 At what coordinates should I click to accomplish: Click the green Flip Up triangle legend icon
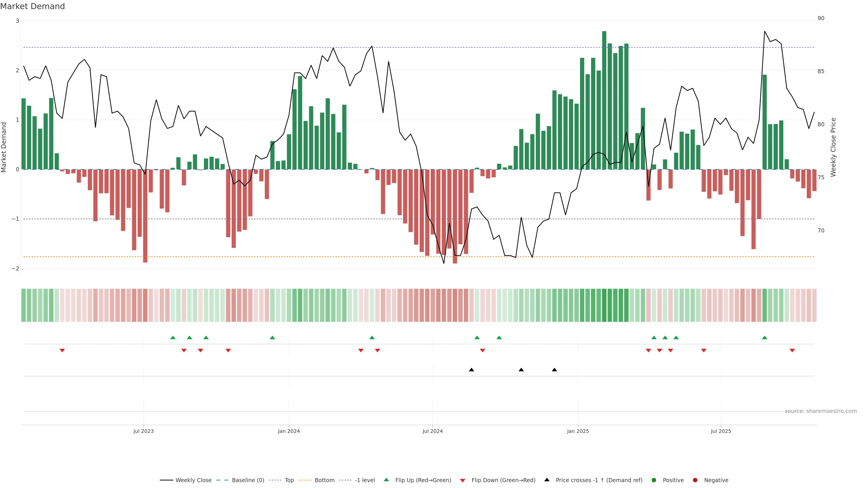pyautogui.click(x=386, y=480)
